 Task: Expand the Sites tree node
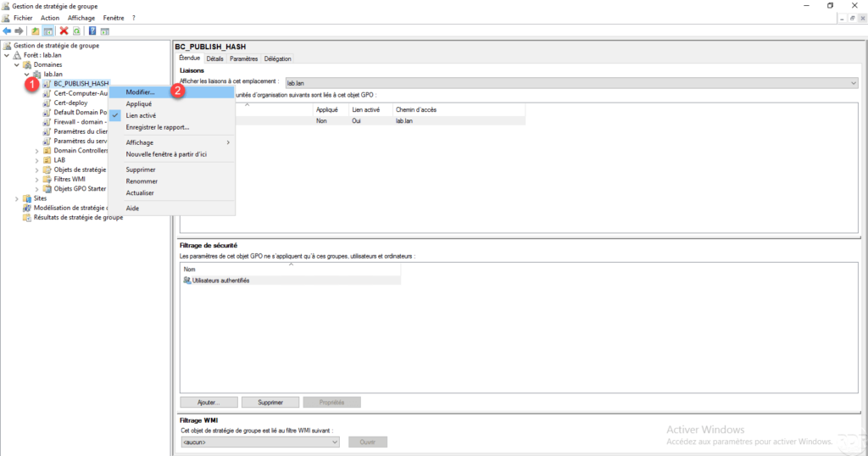point(17,198)
